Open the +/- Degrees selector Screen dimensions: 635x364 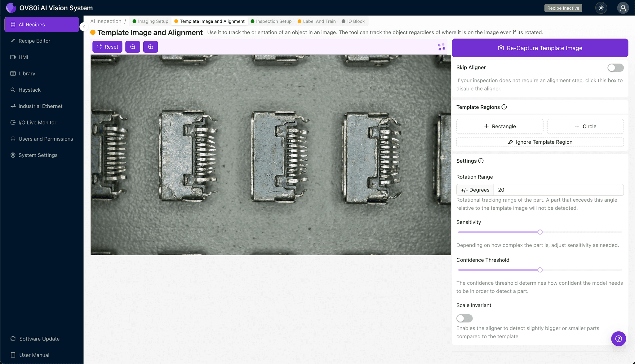coord(475,190)
